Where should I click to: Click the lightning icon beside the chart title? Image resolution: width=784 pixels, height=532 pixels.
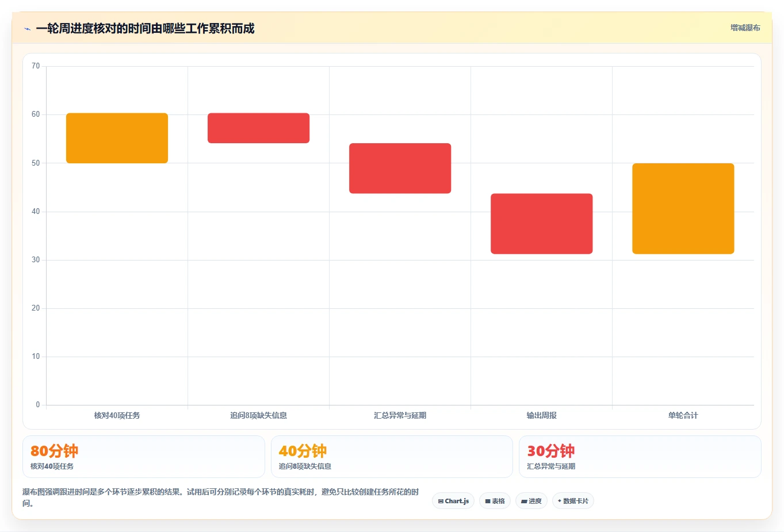pyautogui.click(x=27, y=29)
